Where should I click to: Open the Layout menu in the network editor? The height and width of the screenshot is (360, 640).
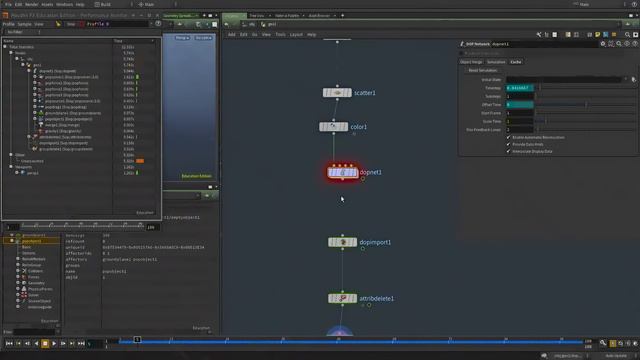296,35
